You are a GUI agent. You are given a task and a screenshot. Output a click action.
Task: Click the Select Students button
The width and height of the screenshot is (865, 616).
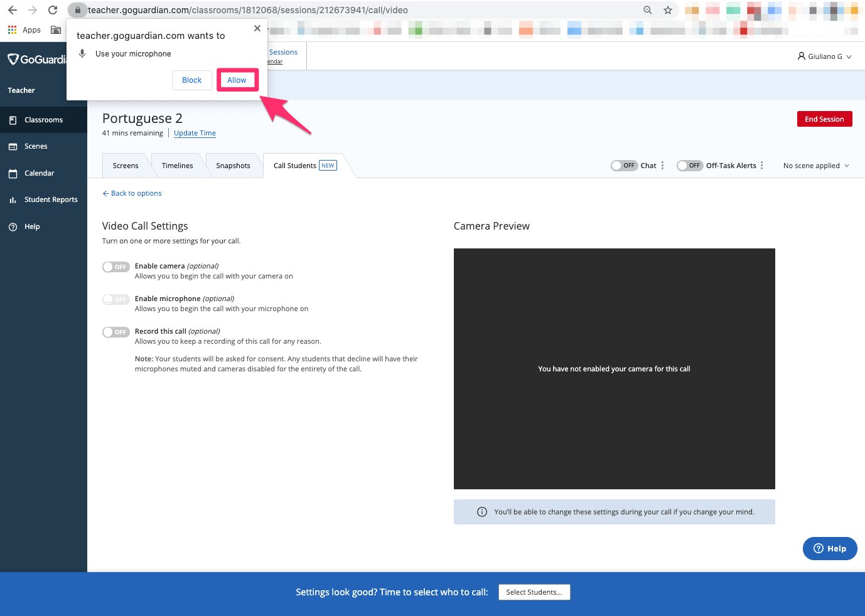click(534, 592)
